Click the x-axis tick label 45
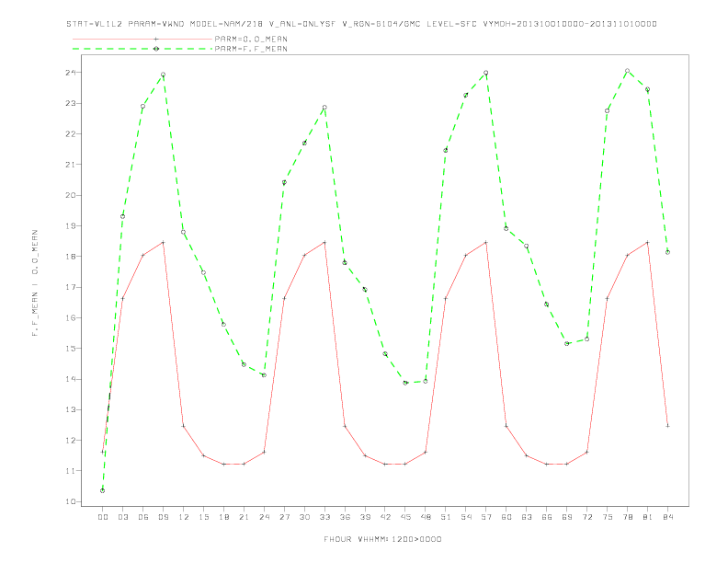 [x=405, y=517]
